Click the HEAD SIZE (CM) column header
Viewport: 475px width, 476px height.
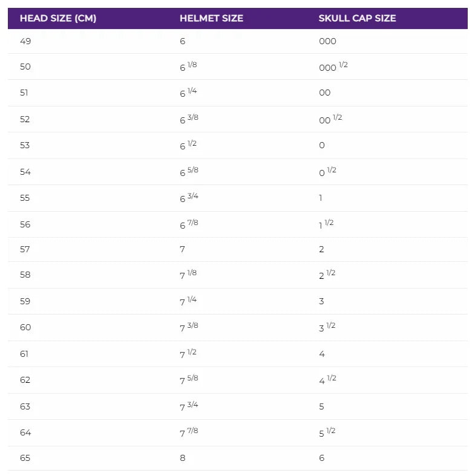pyautogui.click(x=58, y=18)
